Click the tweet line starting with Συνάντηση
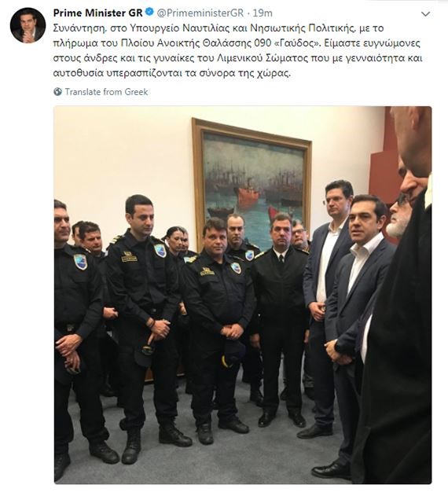This screenshot has width=448, height=496. [x=218, y=28]
